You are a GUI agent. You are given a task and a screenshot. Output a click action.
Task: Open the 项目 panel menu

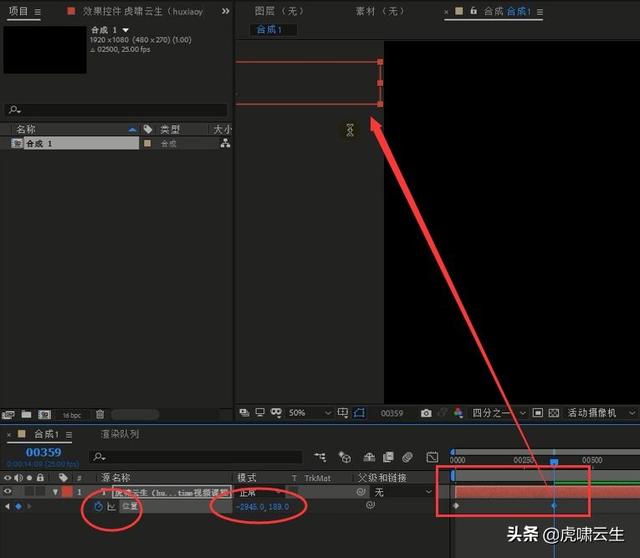click(38, 12)
